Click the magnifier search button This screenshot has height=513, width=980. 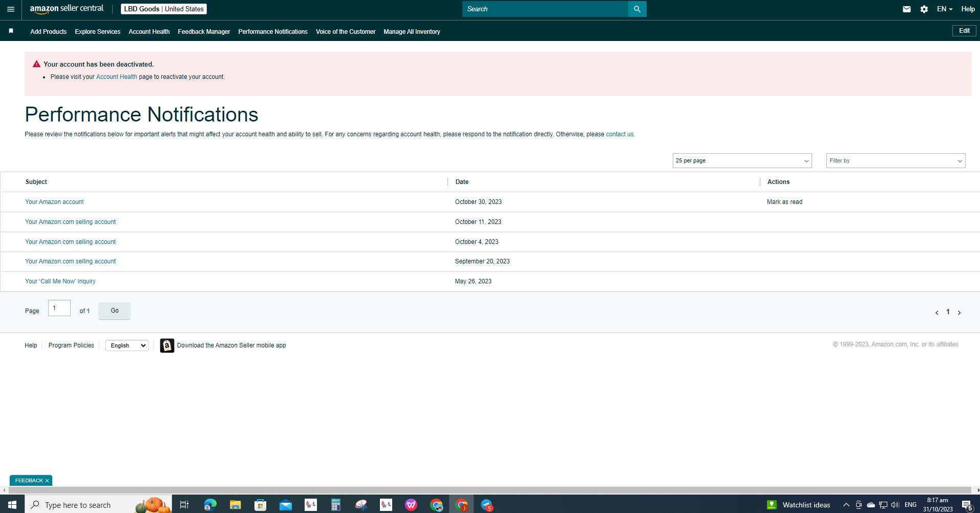[637, 9]
